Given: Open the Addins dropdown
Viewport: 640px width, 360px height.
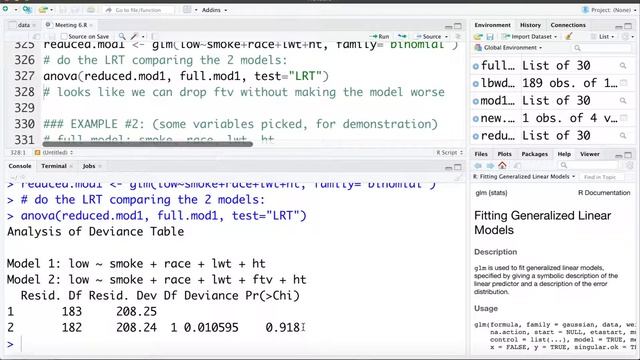Looking at the screenshot, I should coord(214,10).
